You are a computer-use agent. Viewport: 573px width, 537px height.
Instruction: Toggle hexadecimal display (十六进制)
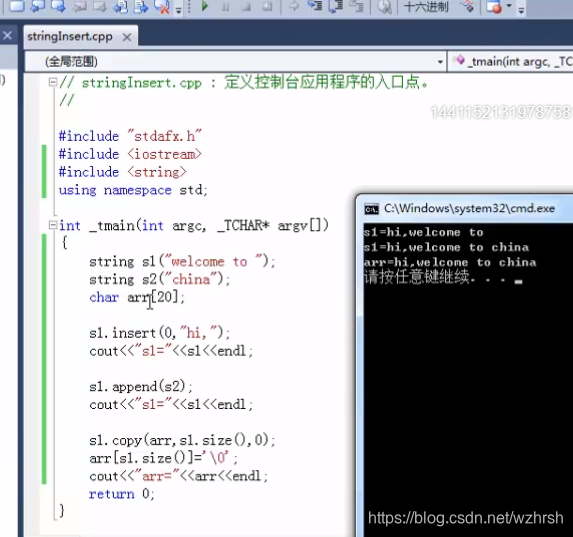tap(426, 7)
